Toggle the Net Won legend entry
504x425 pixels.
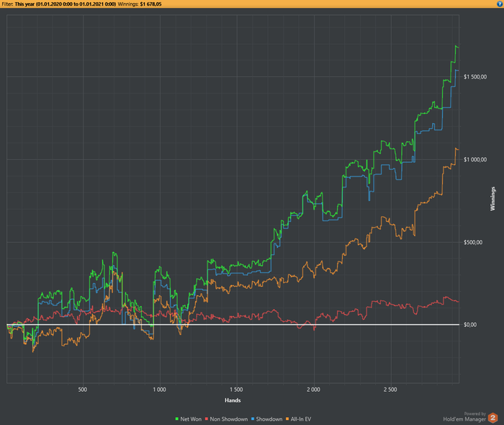pyautogui.click(x=189, y=419)
